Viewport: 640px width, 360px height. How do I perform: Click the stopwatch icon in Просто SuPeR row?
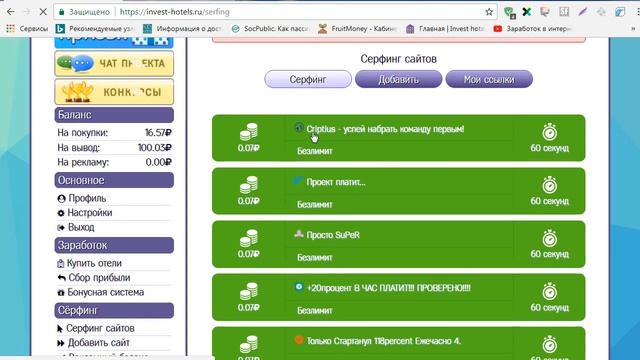pos(549,238)
